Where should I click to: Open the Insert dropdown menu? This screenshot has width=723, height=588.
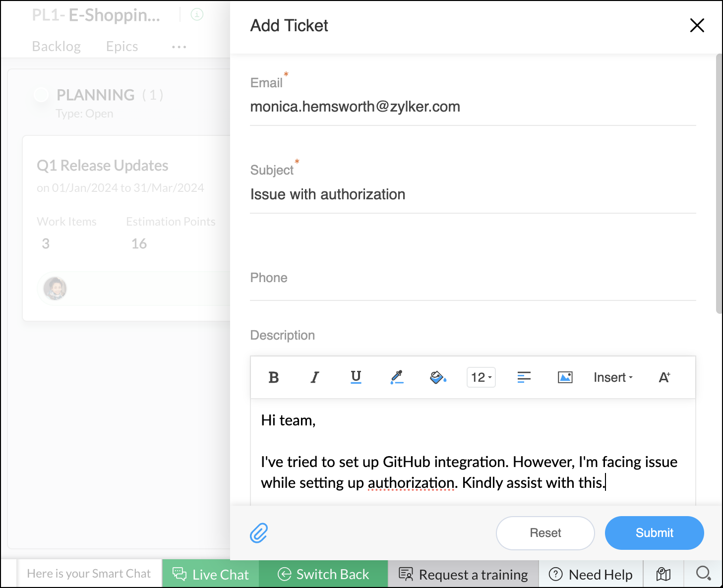(x=613, y=377)
